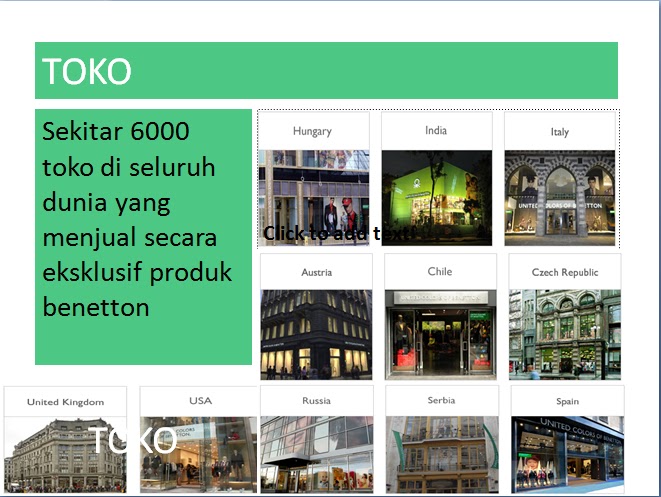Click the 'Czech Republic' caption label
The width and height of the screenshot is (661, 497).
(x=565, y=272)
